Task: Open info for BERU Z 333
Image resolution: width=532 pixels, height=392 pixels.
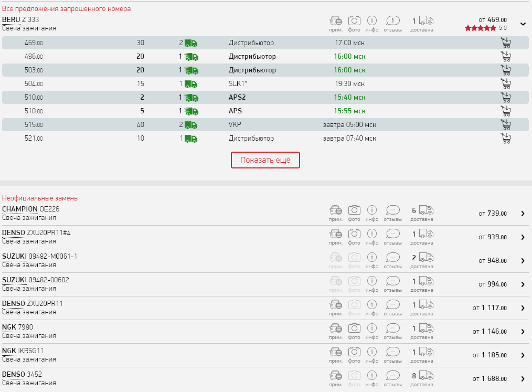Action: pyautogui.click(x=372, y=24)
